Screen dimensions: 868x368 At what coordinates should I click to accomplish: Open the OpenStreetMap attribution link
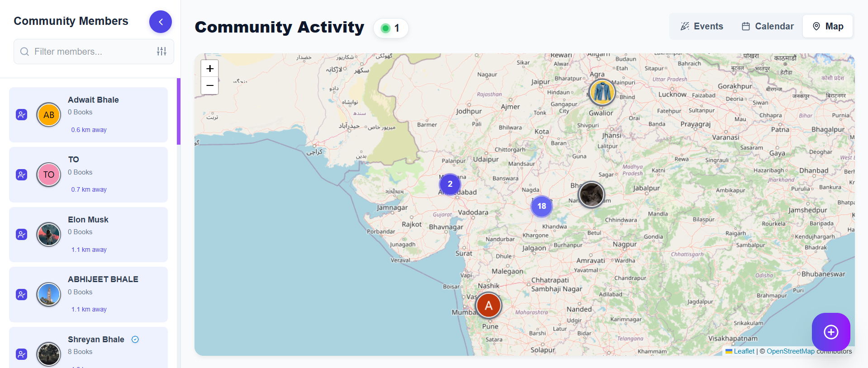pos(791,351)
